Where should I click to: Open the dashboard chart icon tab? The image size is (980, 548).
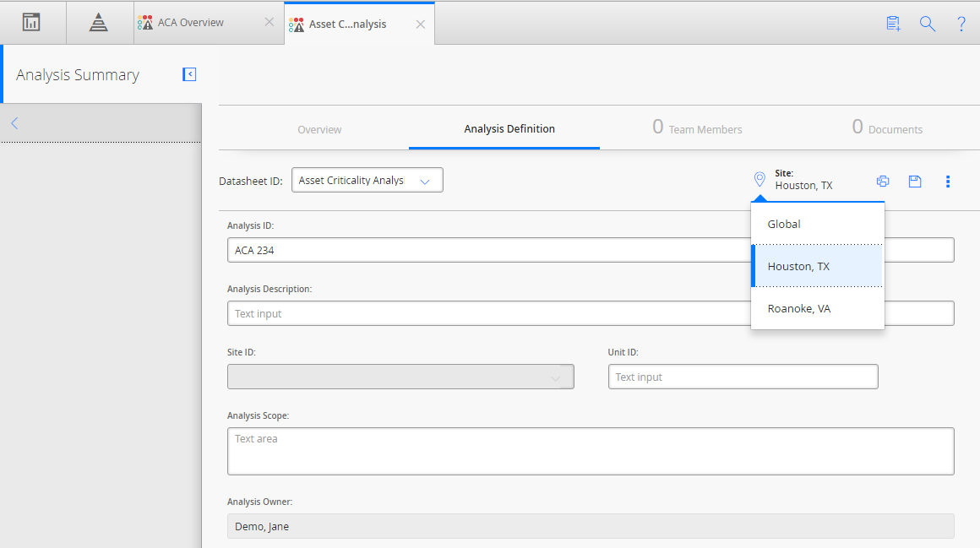pos(31,23)
